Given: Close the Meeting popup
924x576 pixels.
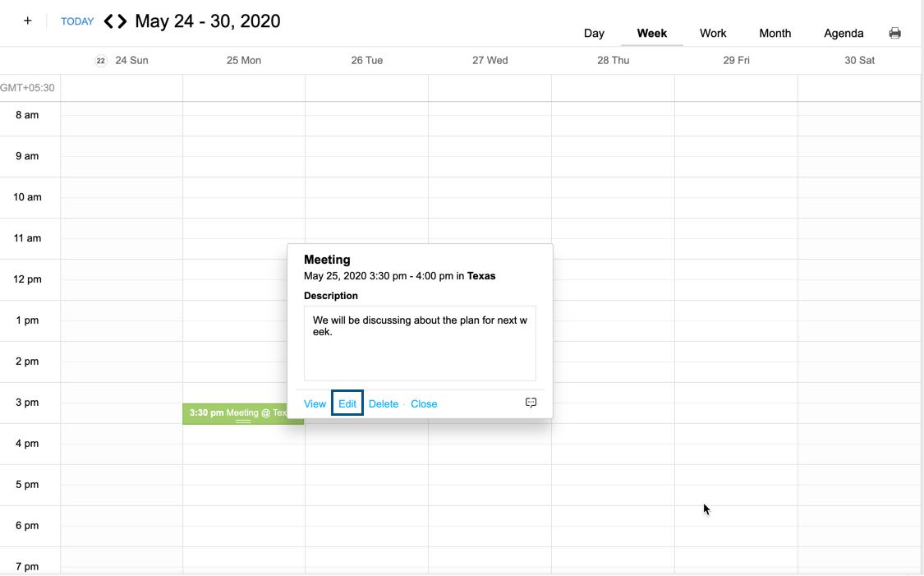Looking at the screenshot, I should pos(424,403).
